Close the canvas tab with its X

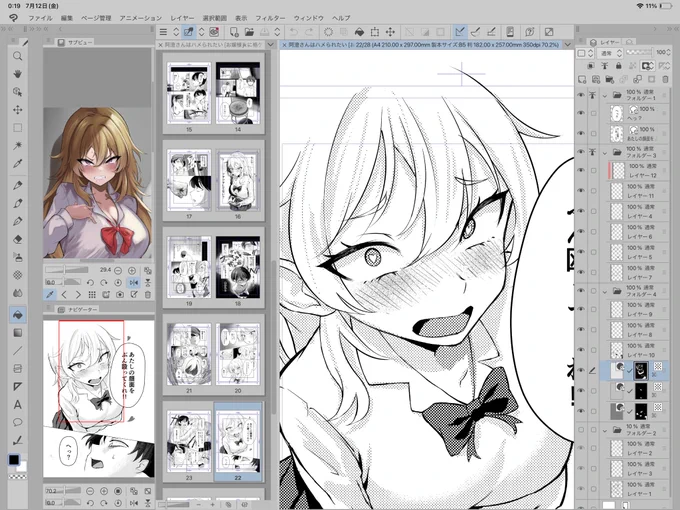coord(284,45)
